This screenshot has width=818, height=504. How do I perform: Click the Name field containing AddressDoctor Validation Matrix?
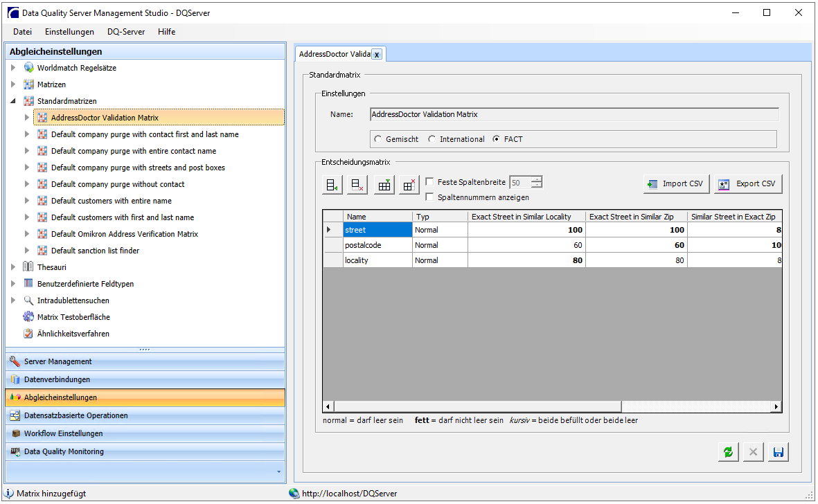click(x=574, y=114)
